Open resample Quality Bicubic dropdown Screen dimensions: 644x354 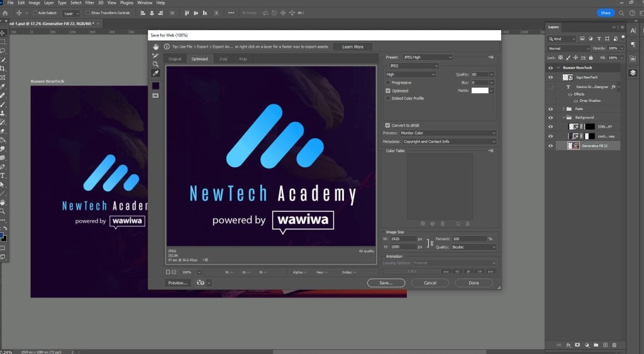pos(474,247)
